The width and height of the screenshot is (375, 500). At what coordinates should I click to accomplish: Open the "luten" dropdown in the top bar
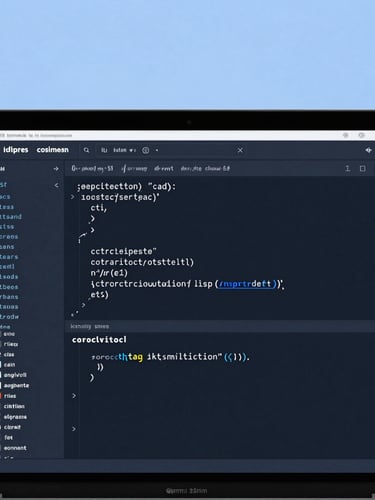124,150
